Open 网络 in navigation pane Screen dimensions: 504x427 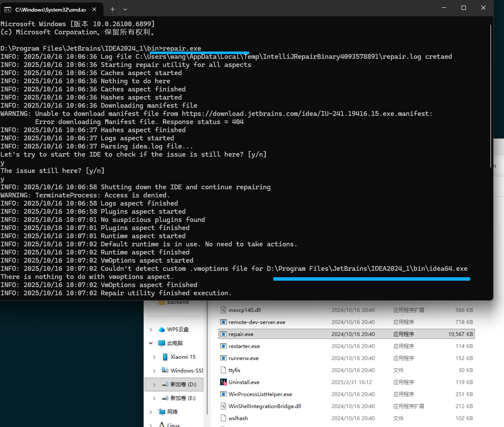point(172,412)
